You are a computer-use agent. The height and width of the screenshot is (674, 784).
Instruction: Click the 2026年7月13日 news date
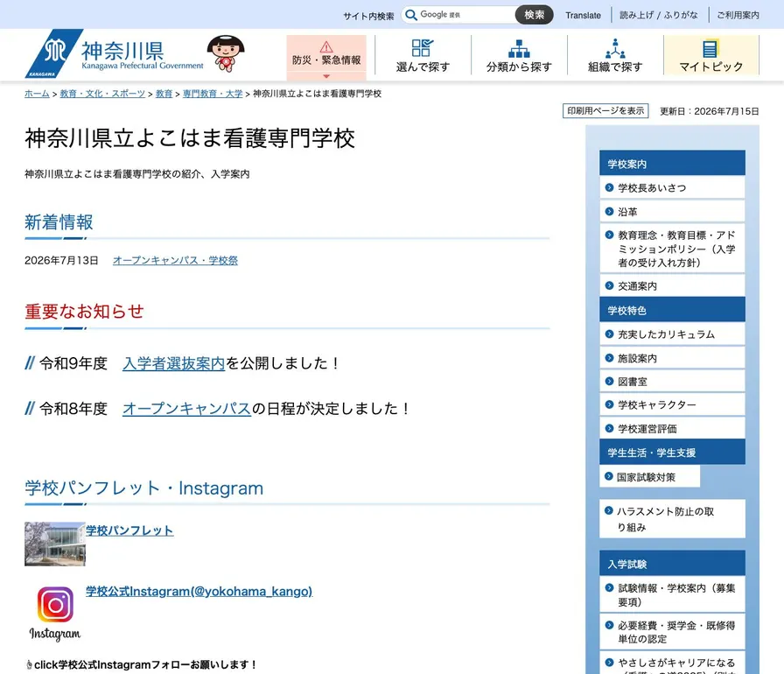[61, 261]
